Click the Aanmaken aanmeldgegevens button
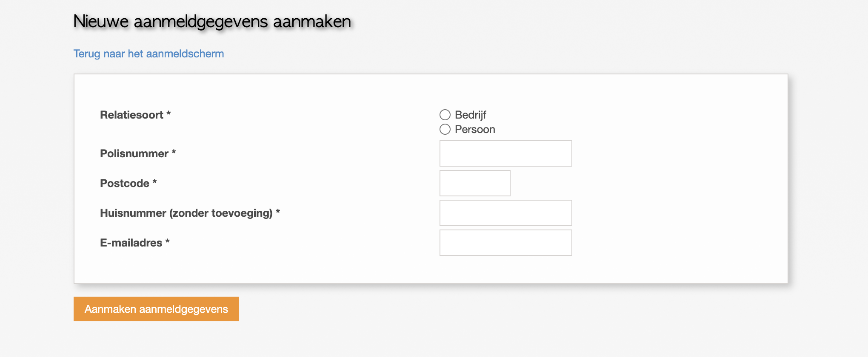Screen dimensions: 868x357 point(156,309)
